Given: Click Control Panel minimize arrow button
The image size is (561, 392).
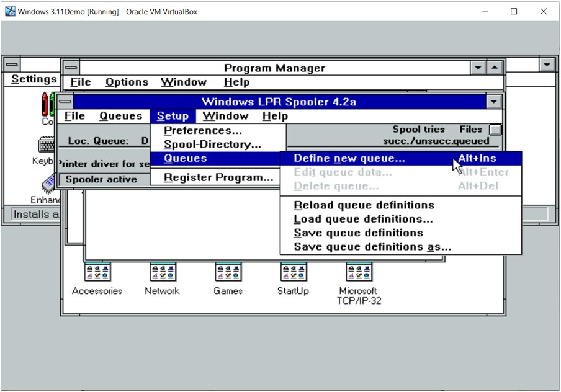Looking at the screenshot, I should 547,65.
